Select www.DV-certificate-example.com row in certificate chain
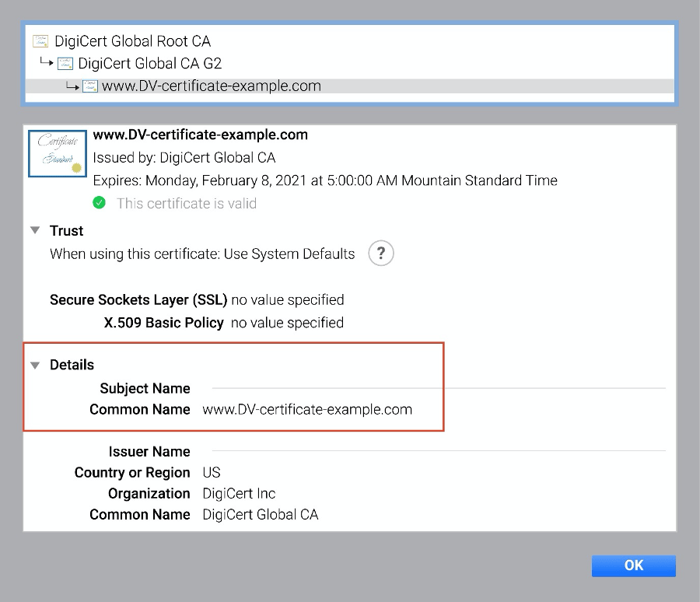 point(211,86)
